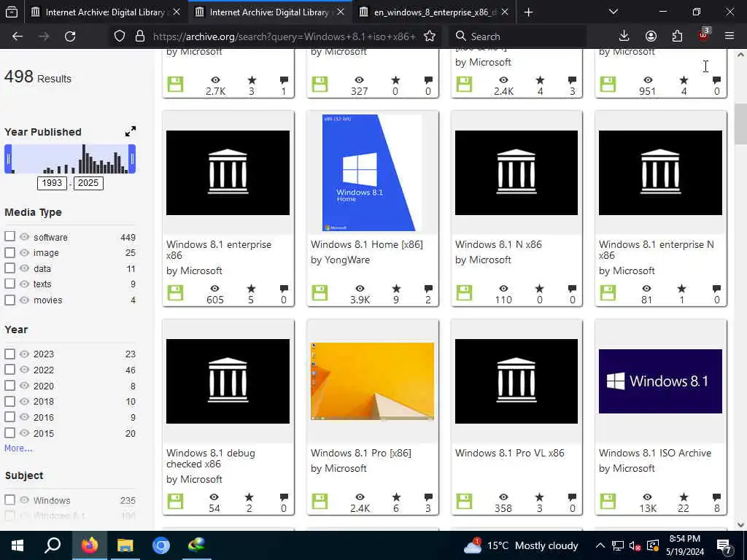This screenshot has width=747, height=560.
Task: Open Windows 8.1 debug checked x86 title
Action: (x=211, y=458)
